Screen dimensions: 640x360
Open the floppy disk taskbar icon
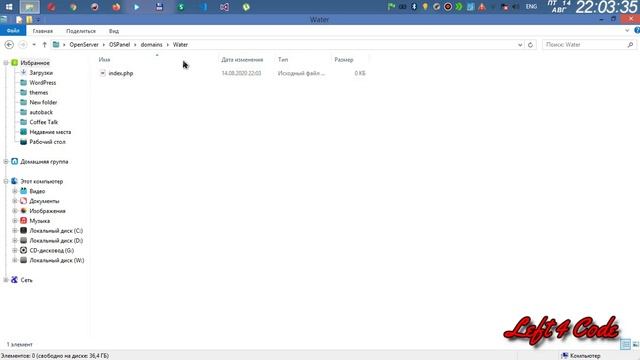[x=159, y=7]
